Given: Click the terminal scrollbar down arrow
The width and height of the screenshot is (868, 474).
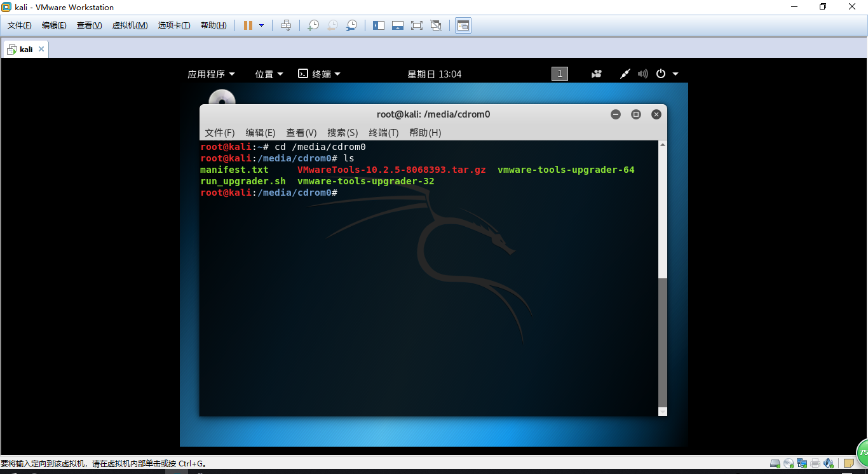Looking at the screenshot, I should point(663,412).
